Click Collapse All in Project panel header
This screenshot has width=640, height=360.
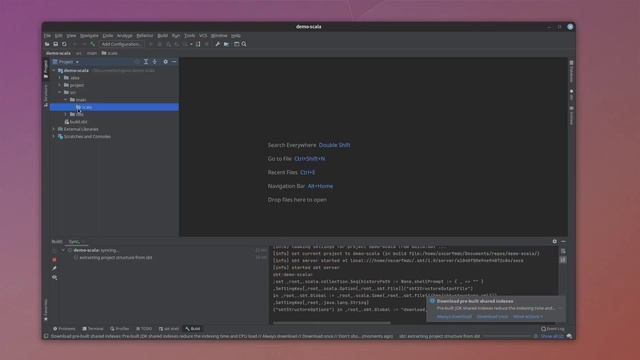point(155,62)
